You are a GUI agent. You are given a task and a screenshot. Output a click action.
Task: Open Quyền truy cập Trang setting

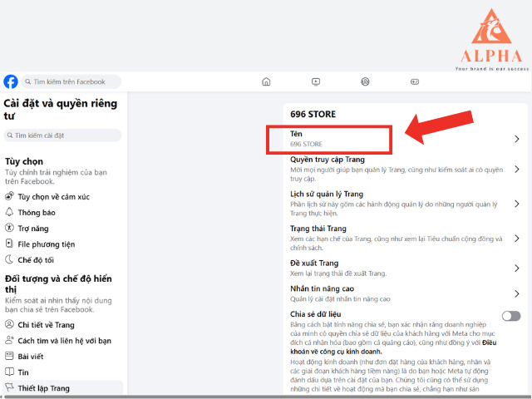(x=405, y=169)
